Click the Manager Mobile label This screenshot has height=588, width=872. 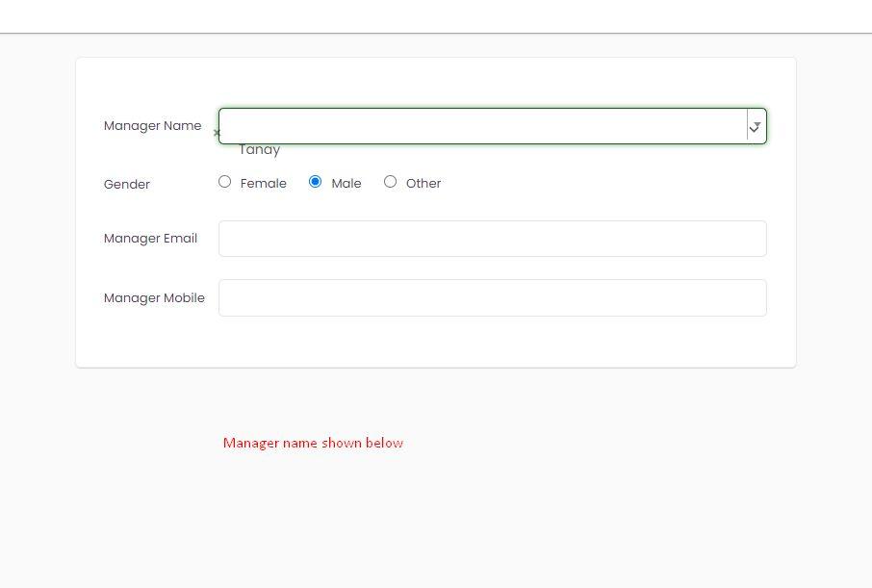154,297
